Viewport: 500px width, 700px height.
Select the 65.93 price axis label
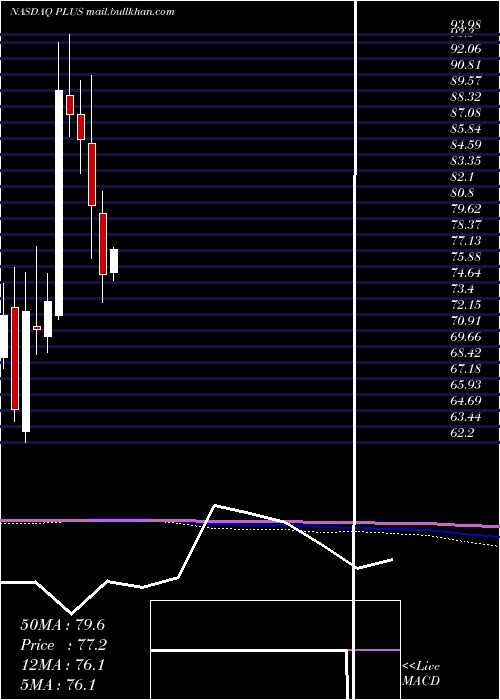466,386
